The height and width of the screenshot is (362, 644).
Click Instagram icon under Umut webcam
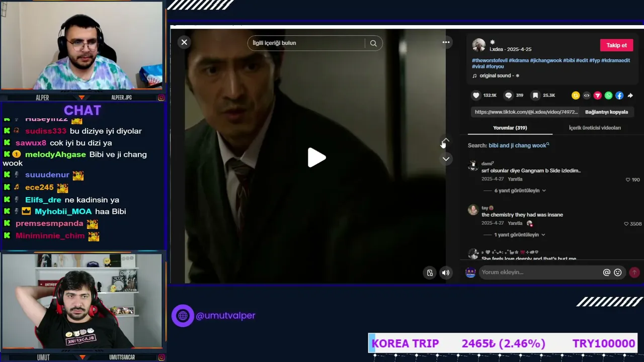click(x=162, y=357)
